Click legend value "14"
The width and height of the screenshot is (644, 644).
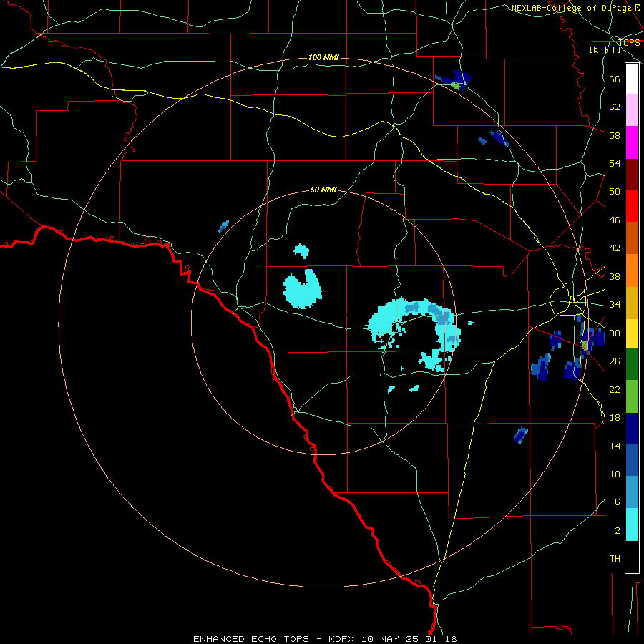click(x=615, y=446)
